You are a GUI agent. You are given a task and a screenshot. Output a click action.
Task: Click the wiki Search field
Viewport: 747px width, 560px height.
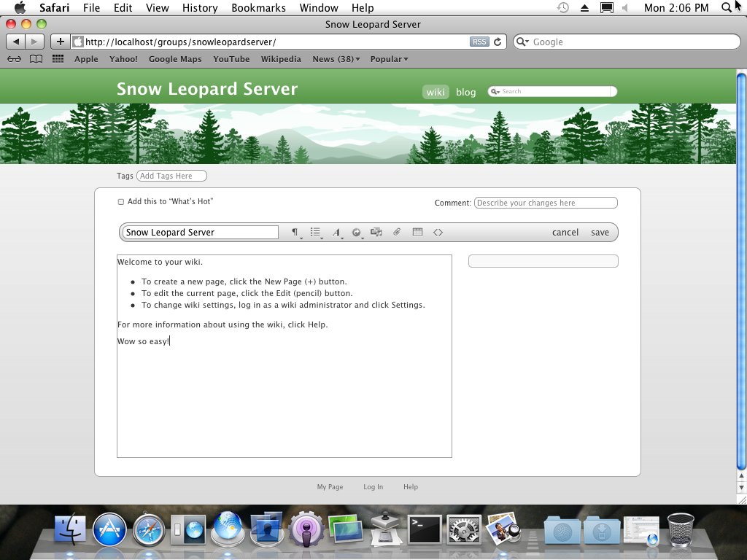click(x=553, y=91)
